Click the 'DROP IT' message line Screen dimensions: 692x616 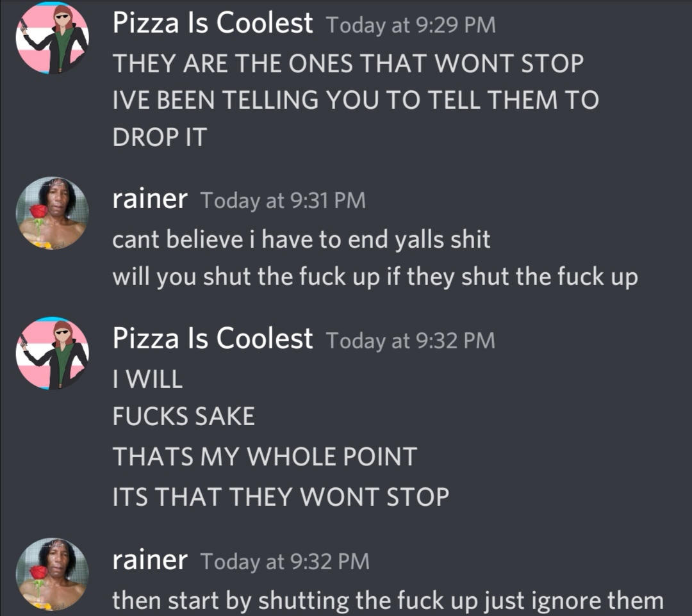click(160, 137)
